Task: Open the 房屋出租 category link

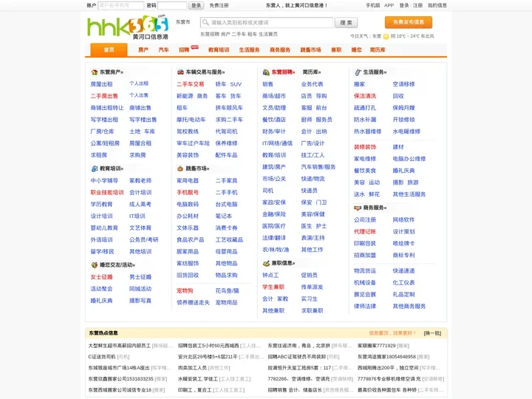Action: tap(101, 84)
